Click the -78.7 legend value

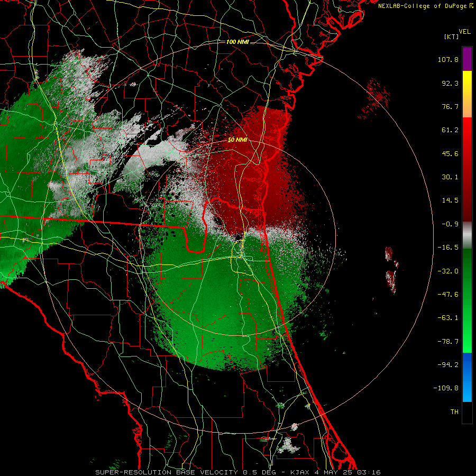tap(448, 342)
